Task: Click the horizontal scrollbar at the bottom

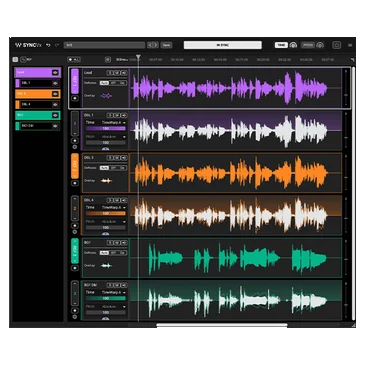Action: tap(222, 325)
